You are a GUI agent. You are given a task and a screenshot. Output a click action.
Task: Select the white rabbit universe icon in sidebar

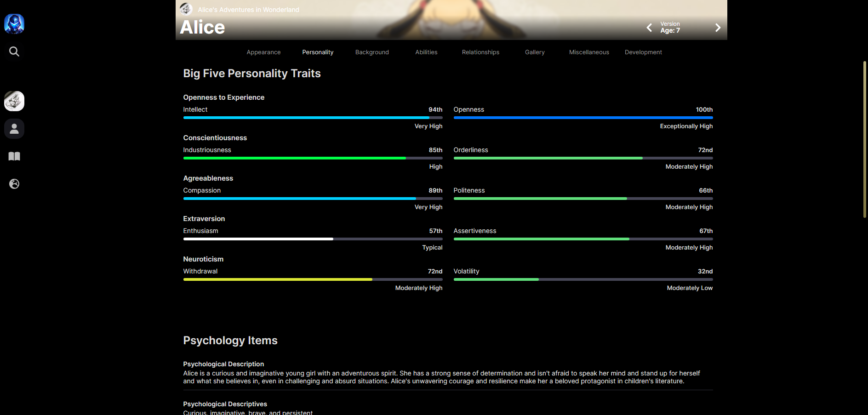(14, 101)
